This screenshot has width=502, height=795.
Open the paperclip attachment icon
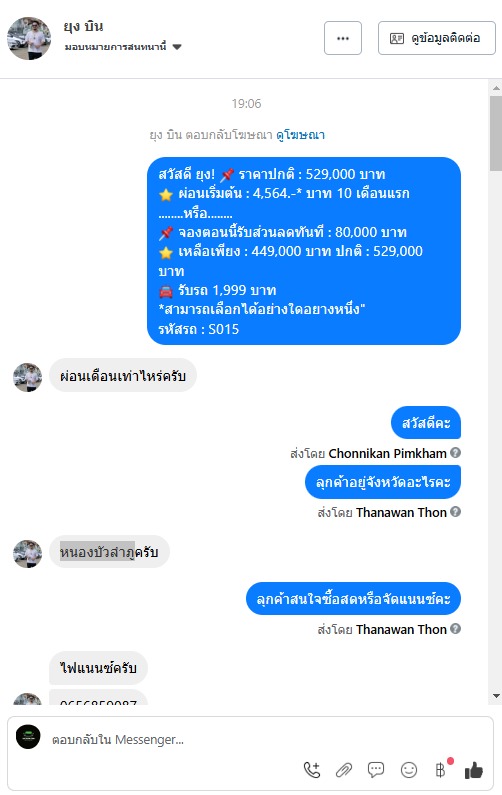click(344, 770)
